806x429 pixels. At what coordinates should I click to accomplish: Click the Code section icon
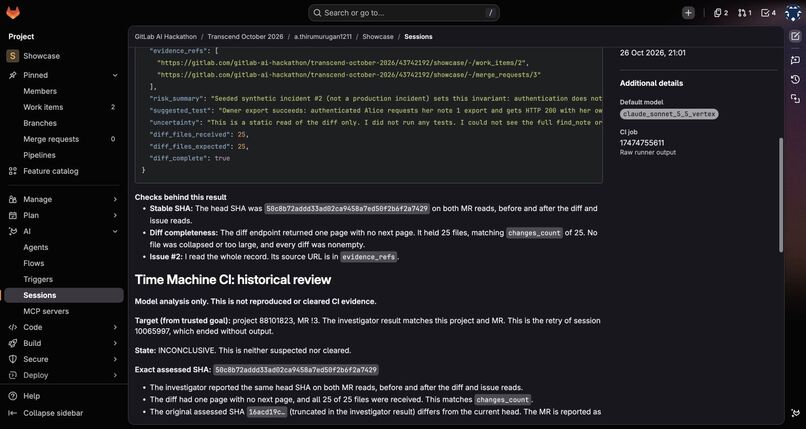(x=13, y=327)
